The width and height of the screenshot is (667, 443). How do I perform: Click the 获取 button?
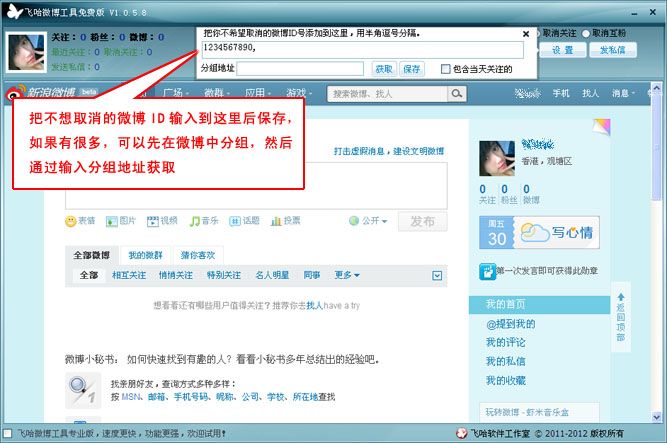pos(384,69)
